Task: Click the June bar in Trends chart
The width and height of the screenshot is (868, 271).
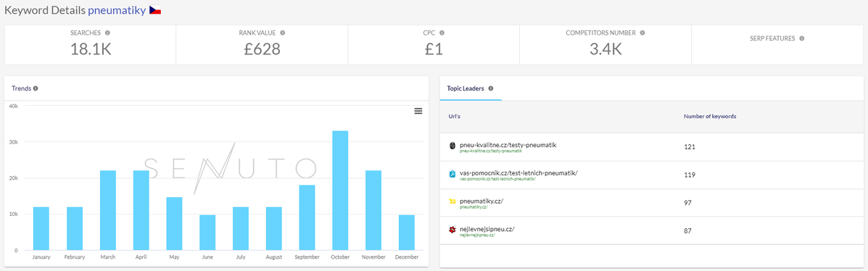Action: [x=207, y=233]
